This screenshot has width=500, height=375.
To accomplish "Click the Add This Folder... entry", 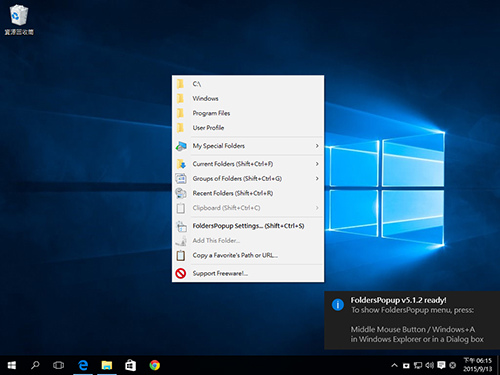I will point(248,240).
